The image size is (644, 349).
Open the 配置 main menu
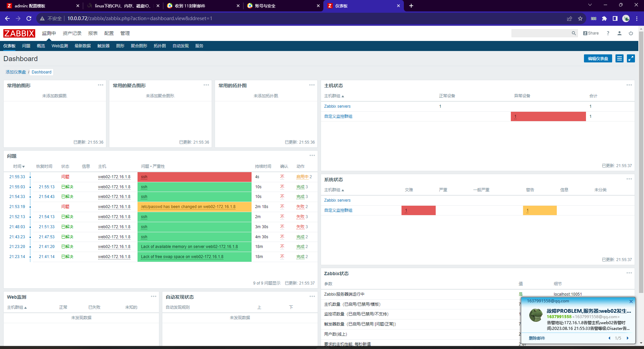(109, 33)
